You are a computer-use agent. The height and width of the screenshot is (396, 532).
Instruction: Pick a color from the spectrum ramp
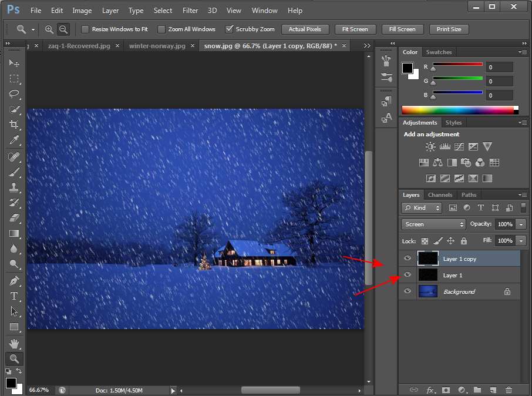coord(458,110)
